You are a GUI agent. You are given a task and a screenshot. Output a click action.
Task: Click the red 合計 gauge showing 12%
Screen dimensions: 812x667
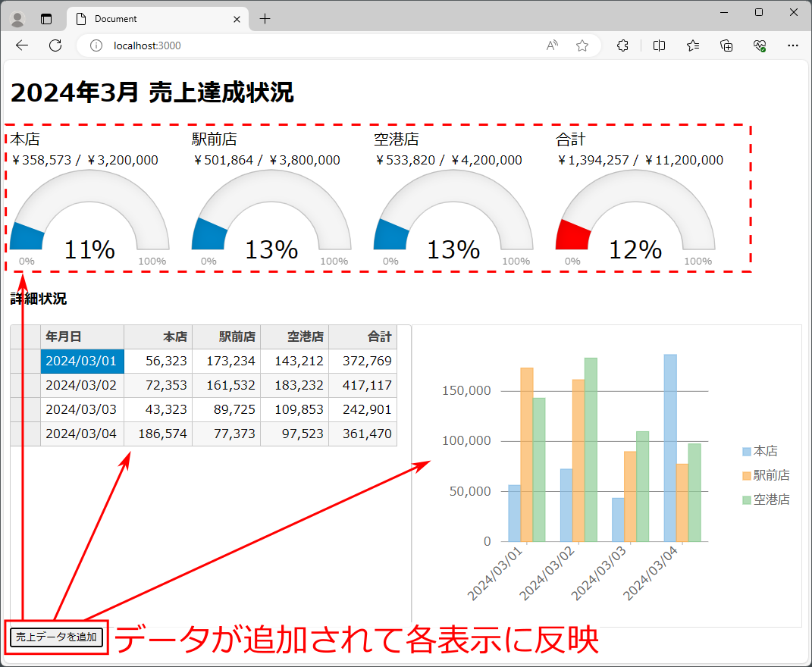(635, 218)
